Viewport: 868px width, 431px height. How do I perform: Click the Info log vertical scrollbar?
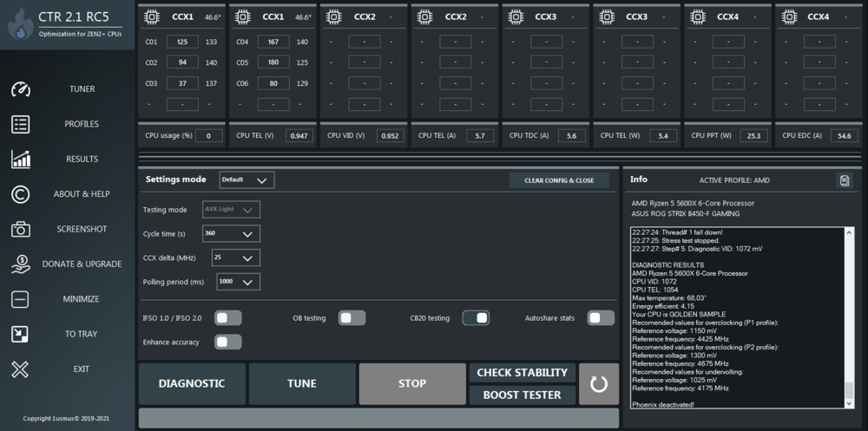(849, 318)
